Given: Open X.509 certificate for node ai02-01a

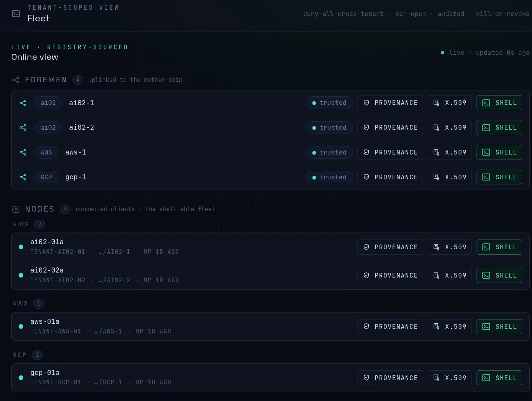Looking at the screenshot, I should tap(449, 247).
